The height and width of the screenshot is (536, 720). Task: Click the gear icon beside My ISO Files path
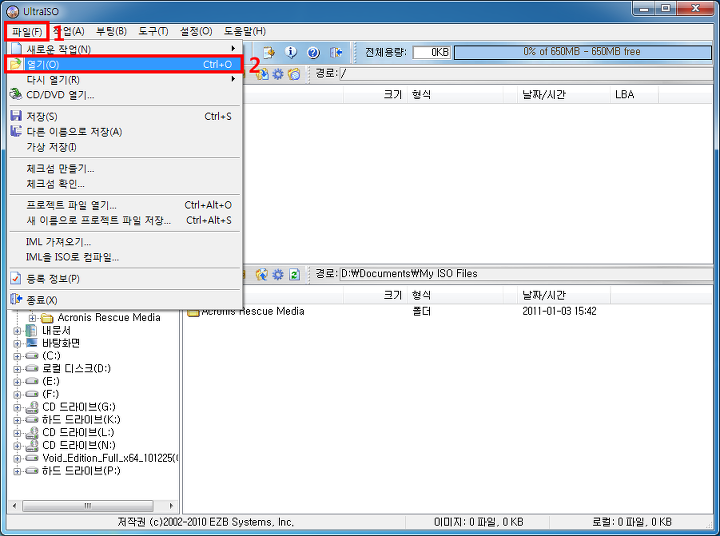tap(278, 274)
